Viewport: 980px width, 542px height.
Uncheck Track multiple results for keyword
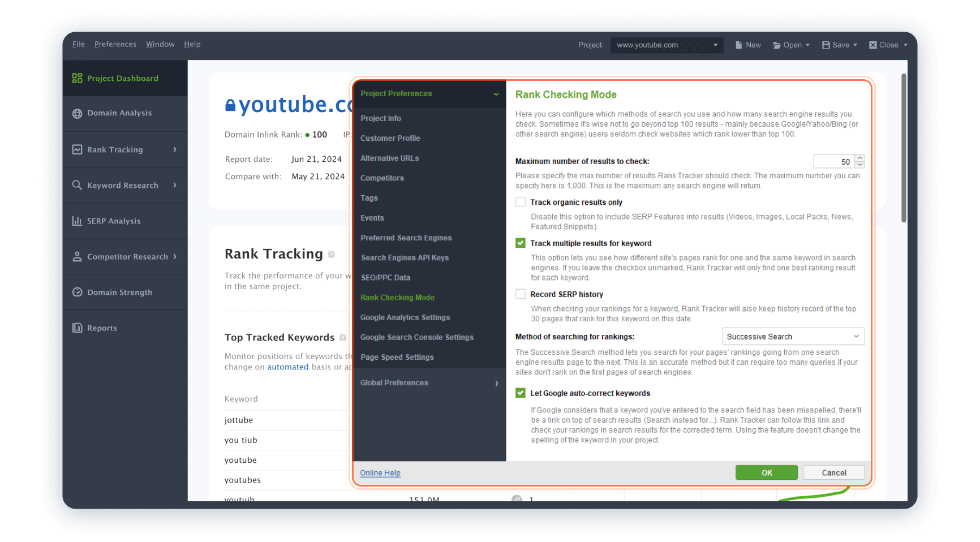coord(521,243)
